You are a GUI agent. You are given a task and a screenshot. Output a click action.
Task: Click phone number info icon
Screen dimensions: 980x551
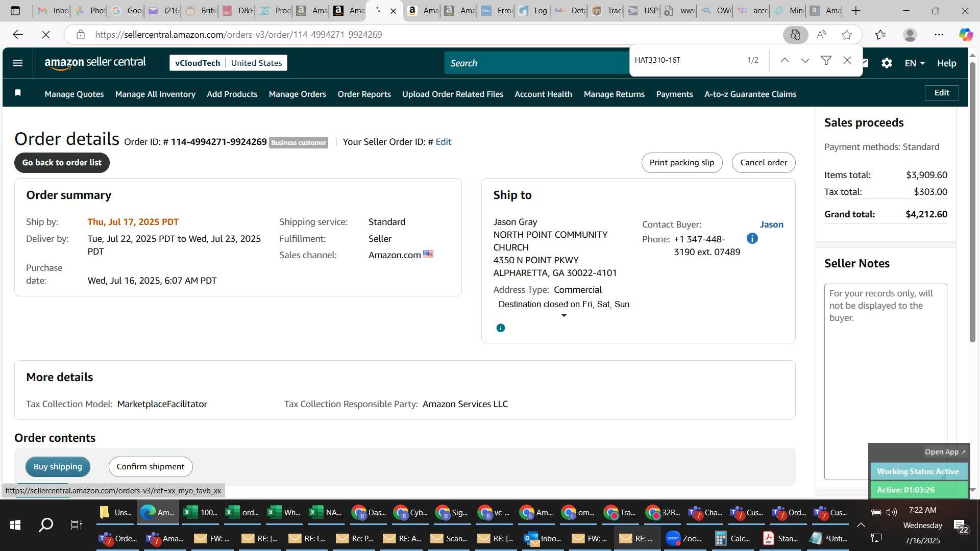(752, 238)
